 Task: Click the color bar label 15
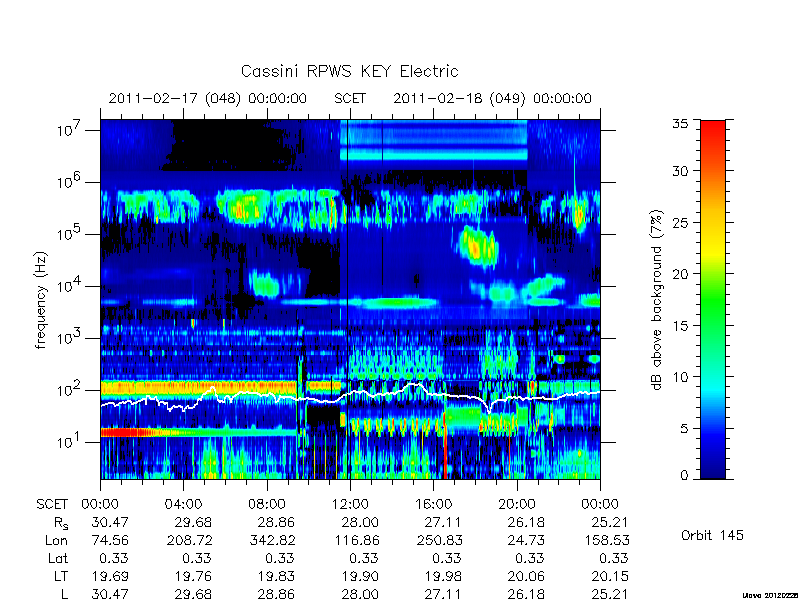click(x=680, y=326)
